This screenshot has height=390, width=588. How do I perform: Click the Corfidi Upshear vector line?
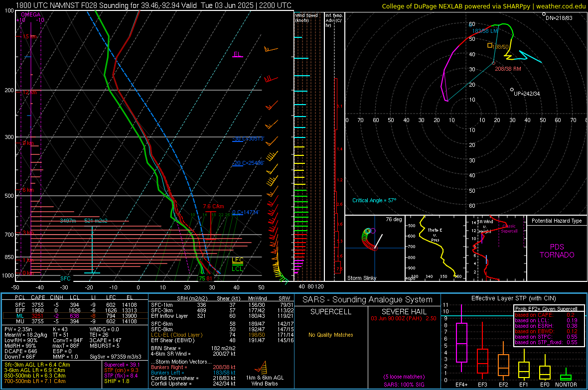coord(193,384)
